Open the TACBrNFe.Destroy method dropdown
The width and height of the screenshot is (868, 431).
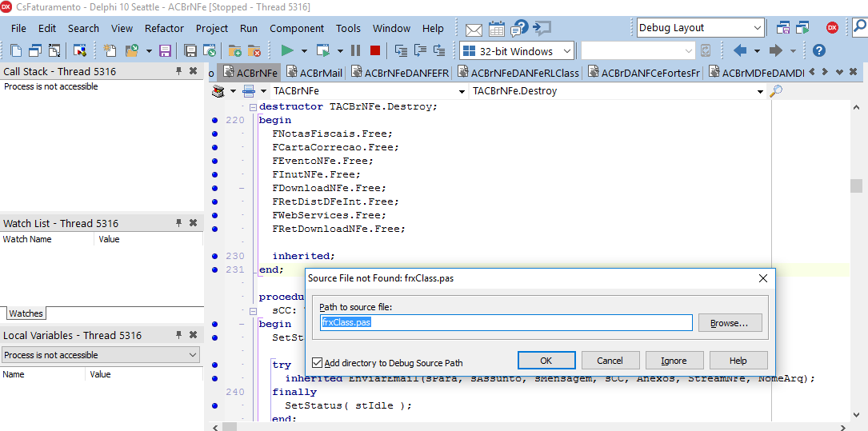(x=760, y=91)
